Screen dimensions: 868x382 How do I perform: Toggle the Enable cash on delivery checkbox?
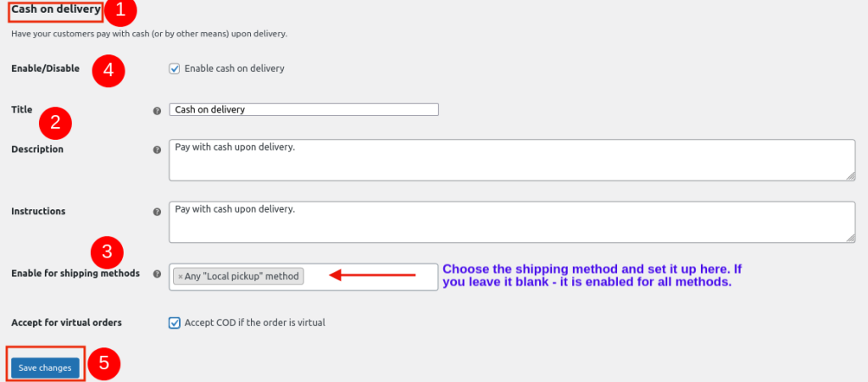[175, 69]
